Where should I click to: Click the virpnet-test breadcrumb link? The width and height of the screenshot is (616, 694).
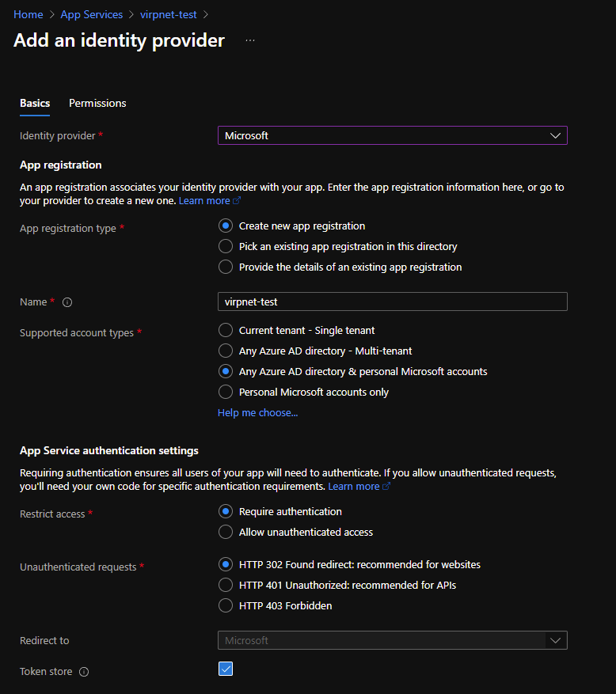[168, 14]
